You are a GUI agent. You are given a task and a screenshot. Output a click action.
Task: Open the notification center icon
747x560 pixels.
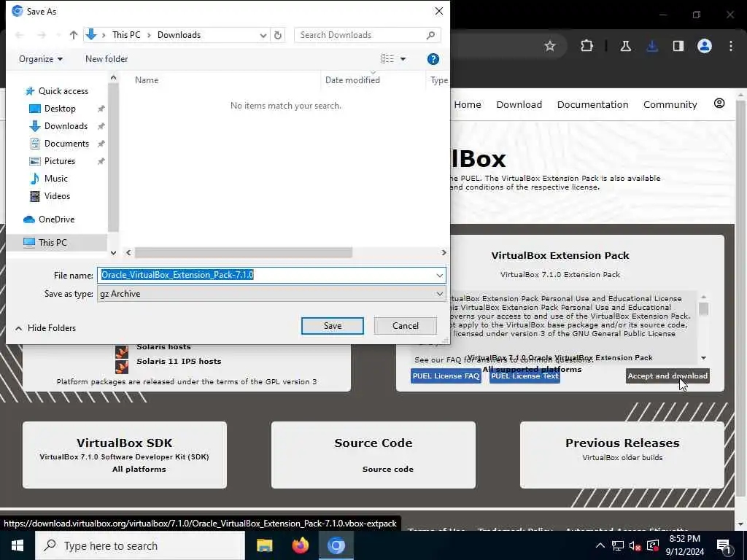pyautogui.click(x=724, y=545)
